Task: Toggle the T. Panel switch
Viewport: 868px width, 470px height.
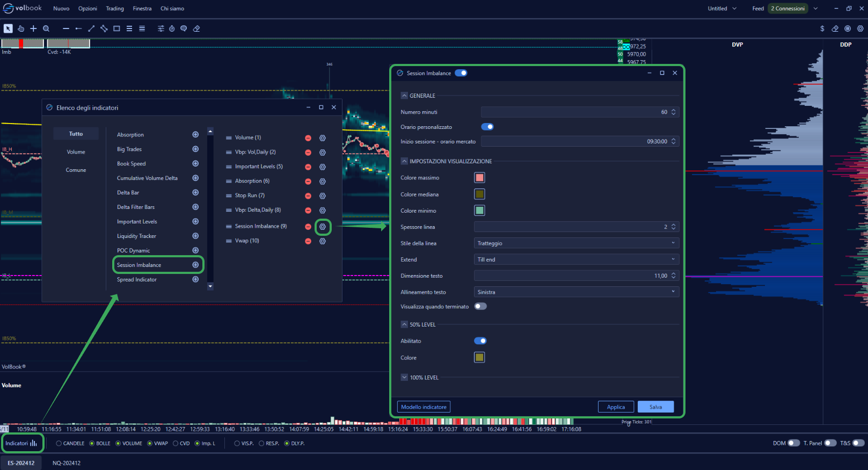Action: (x=830, y=443)
